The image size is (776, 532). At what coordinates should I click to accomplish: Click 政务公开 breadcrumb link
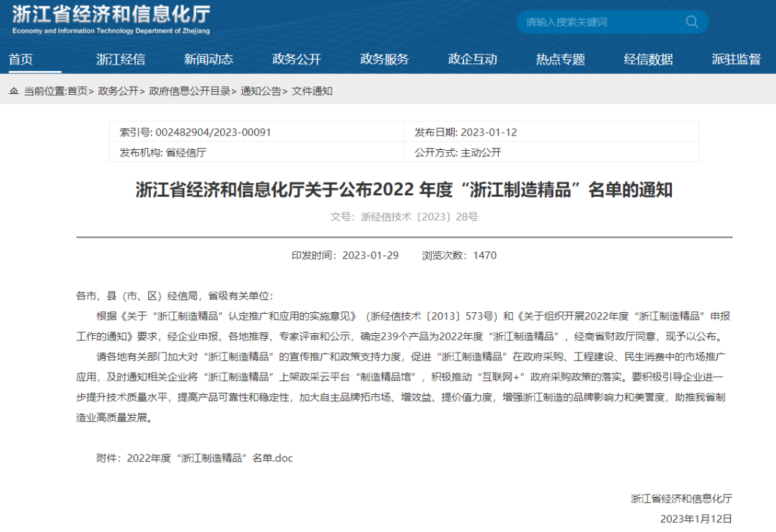coord(118,91)
